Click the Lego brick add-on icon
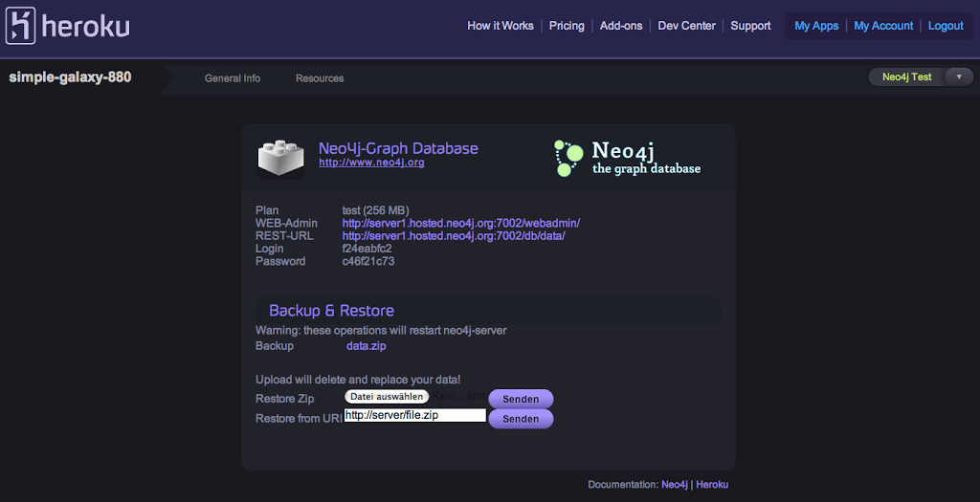Image resolution: width=980 pixels, height=502 pixels. tap(281, 159)
